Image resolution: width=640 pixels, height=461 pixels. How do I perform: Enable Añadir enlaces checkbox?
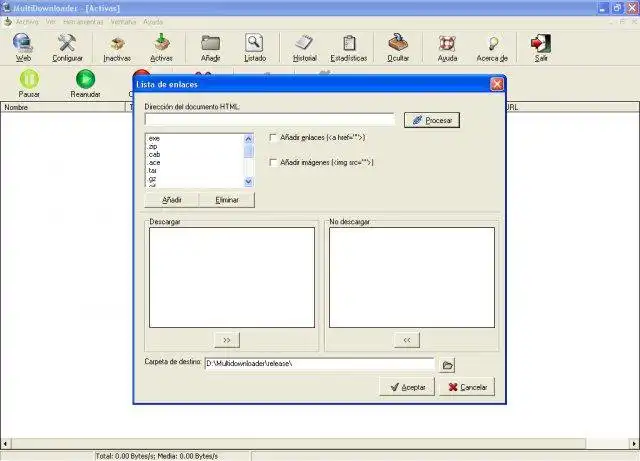click(x=273, y=138)
